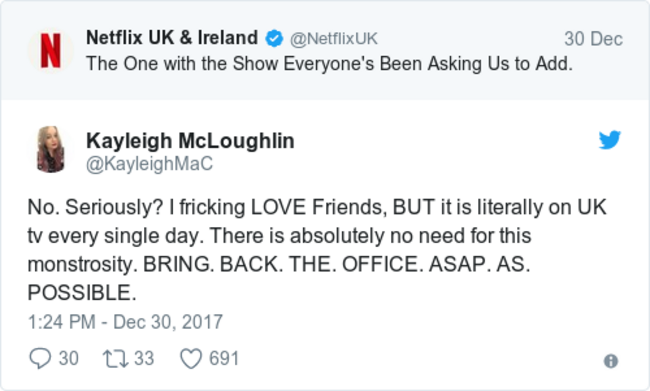Click the Kayleigh McLoughlin display name

pos(190,141)
